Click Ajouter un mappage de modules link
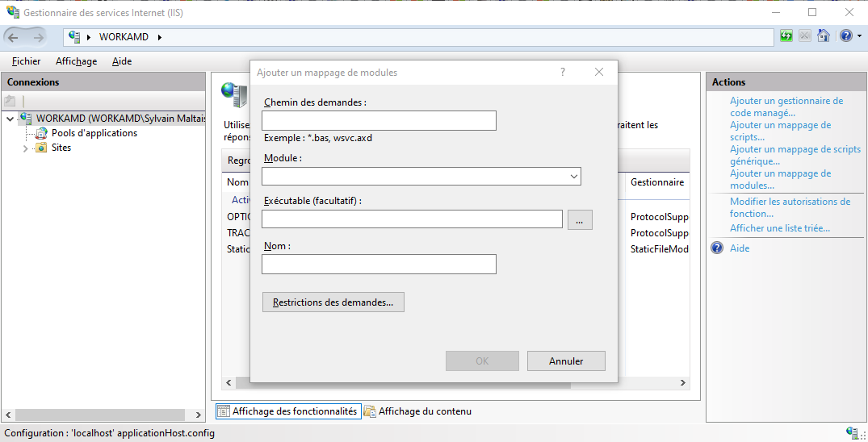 (x=780, y=179)
